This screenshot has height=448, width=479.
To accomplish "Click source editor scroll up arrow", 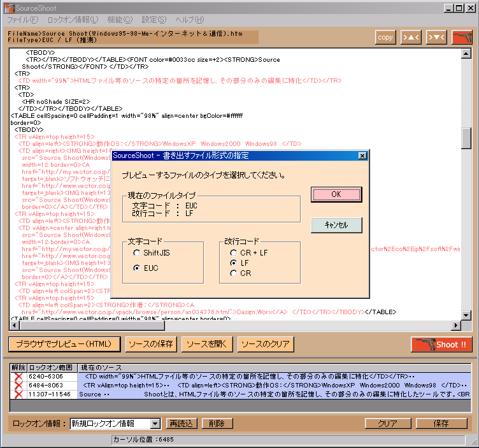I will click(x=466, y=54).
